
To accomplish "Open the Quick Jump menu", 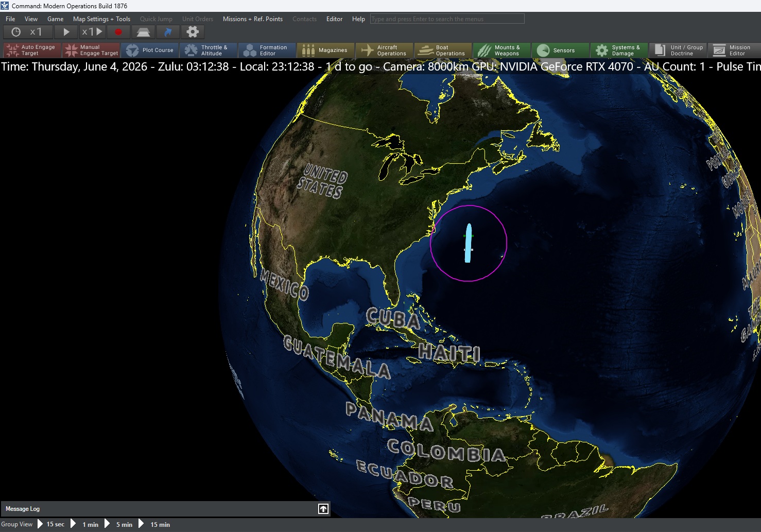I will [x=156, y=19].
